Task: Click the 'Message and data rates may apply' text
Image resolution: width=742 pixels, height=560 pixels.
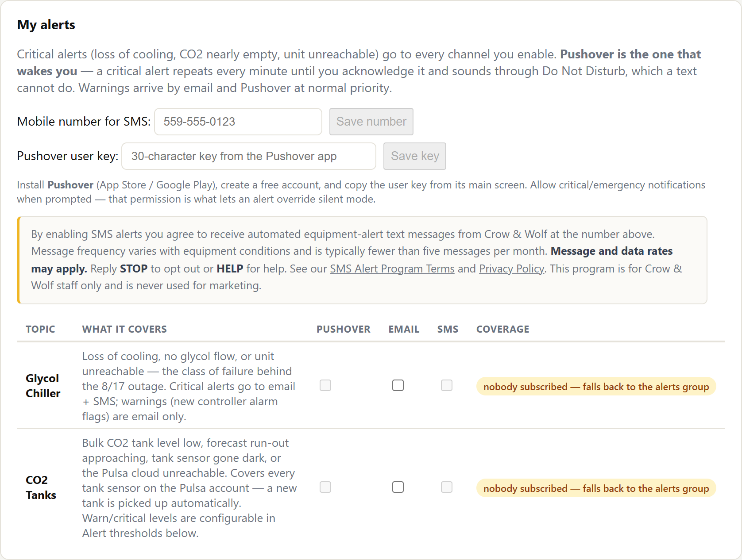Action: click(352, 260)
